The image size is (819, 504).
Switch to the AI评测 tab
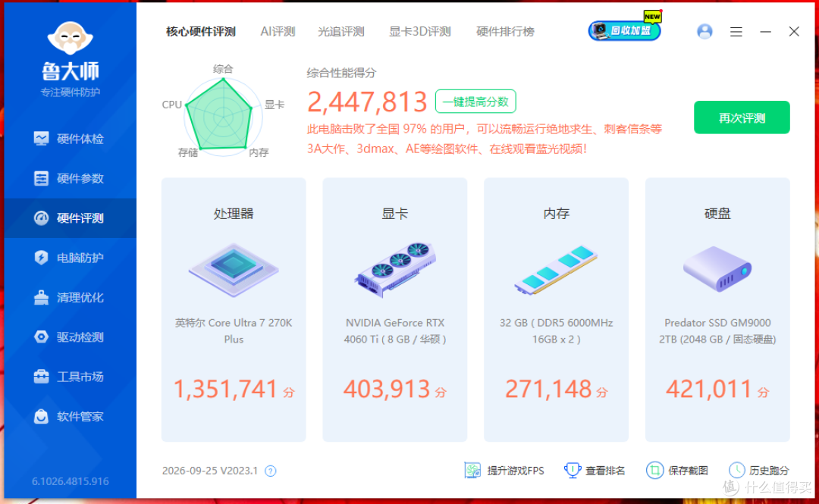coord(278,32)
